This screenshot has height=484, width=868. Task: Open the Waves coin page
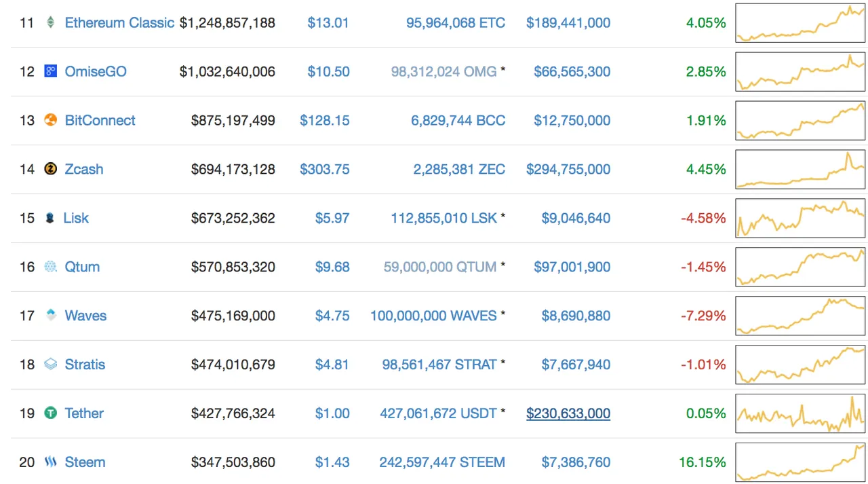point(85,316)
